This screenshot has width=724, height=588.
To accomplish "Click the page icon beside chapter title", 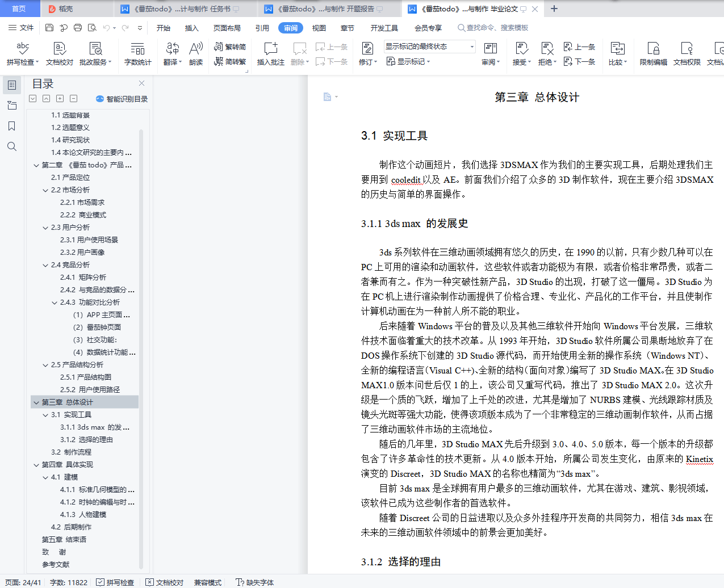I will [328, 97].
